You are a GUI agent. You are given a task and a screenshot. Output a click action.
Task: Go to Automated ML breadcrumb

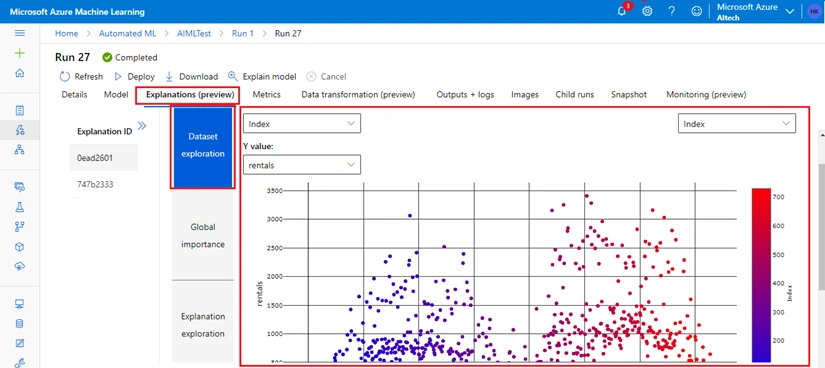click(x=127, y=33)
